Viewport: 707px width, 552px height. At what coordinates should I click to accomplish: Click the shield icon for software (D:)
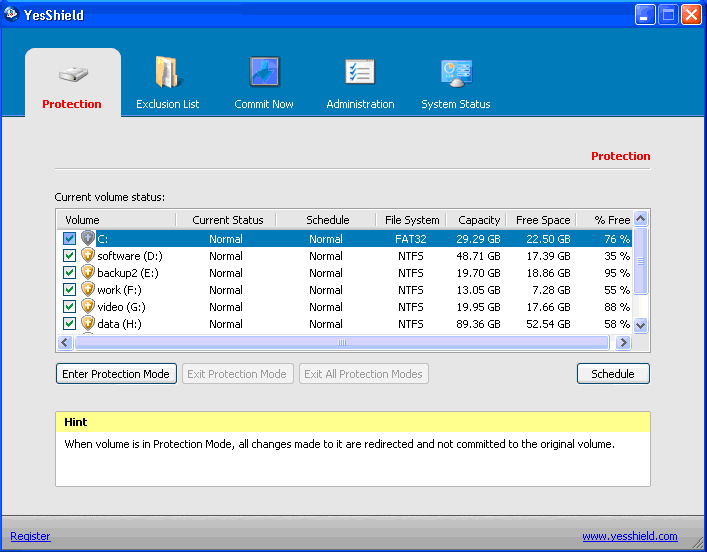pos(87,255)
